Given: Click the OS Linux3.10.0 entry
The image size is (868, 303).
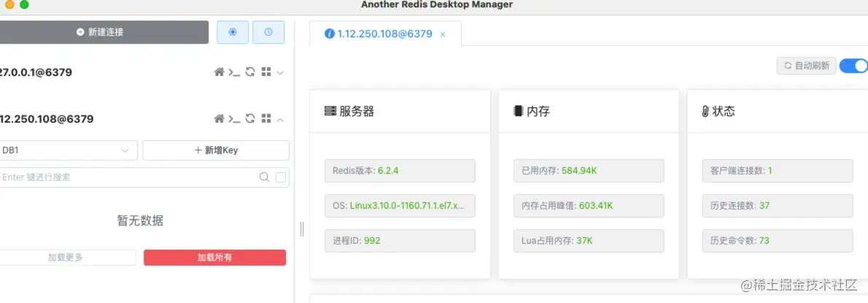Looking at the screenshot, I should (400, 205).
